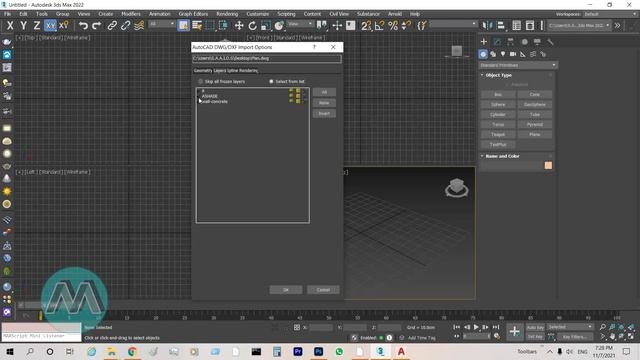Click Cancel in the import options dialog
The width and height of the screenshot is (640, 360).
click(323, 290)
